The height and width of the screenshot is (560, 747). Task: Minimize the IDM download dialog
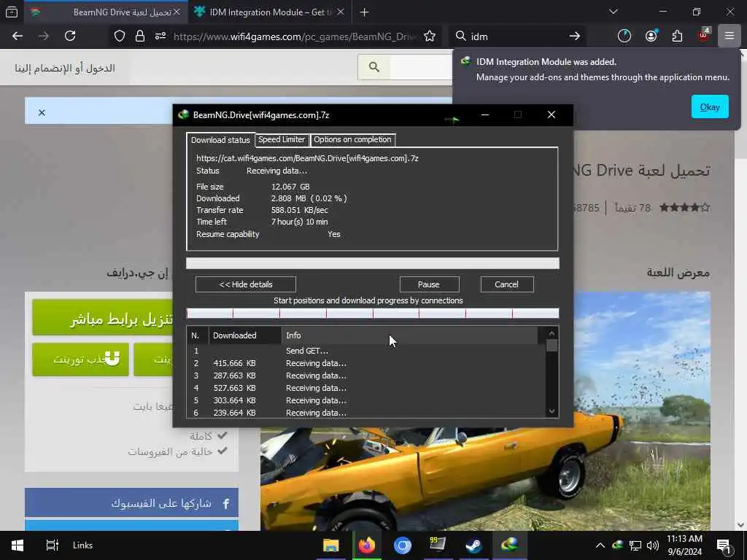click(485, 114)
